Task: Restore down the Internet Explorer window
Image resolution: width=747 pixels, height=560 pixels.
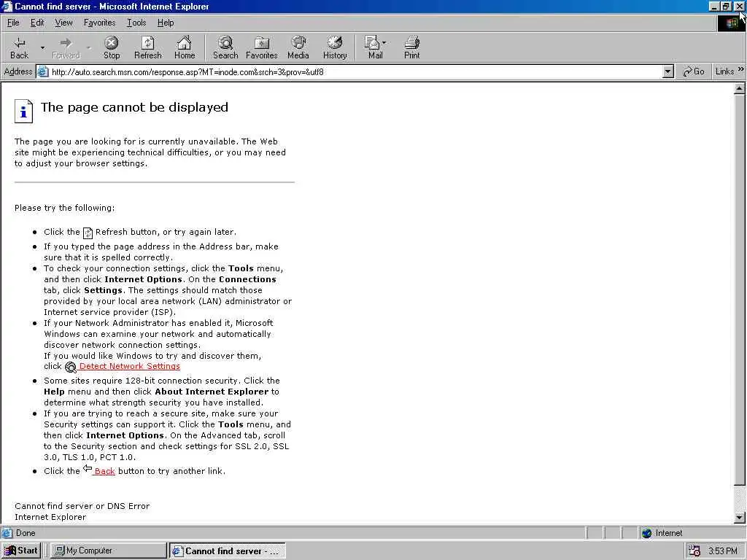Action: pyautogui.click(x=725, y=6)
